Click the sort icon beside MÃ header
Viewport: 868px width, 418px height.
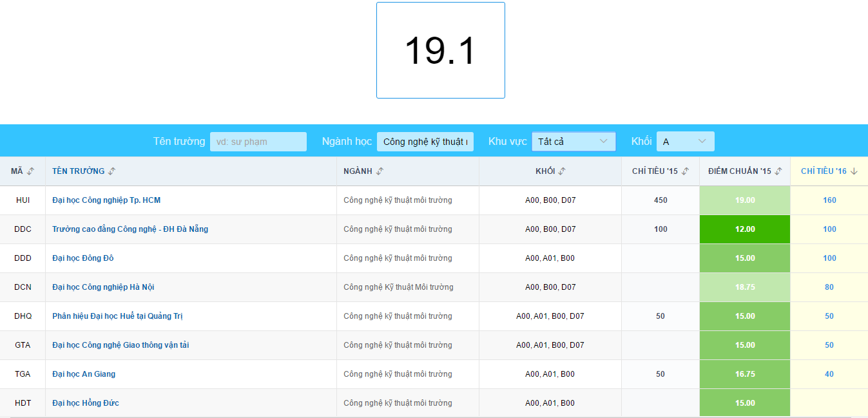coord(30,171)
